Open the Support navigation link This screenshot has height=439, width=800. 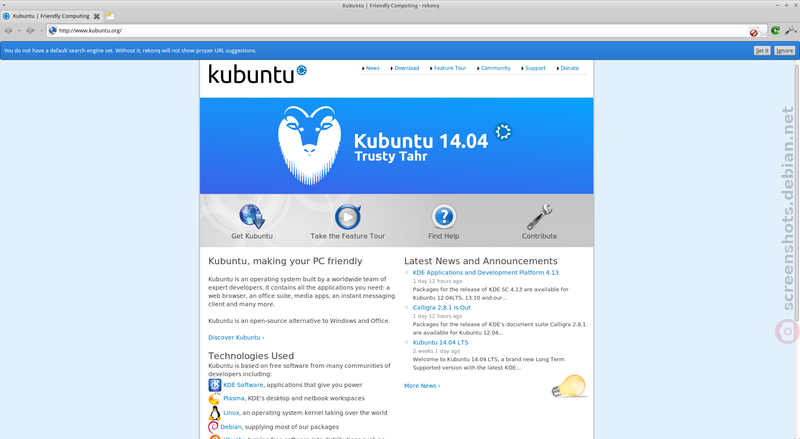click(x=535, y=68)
